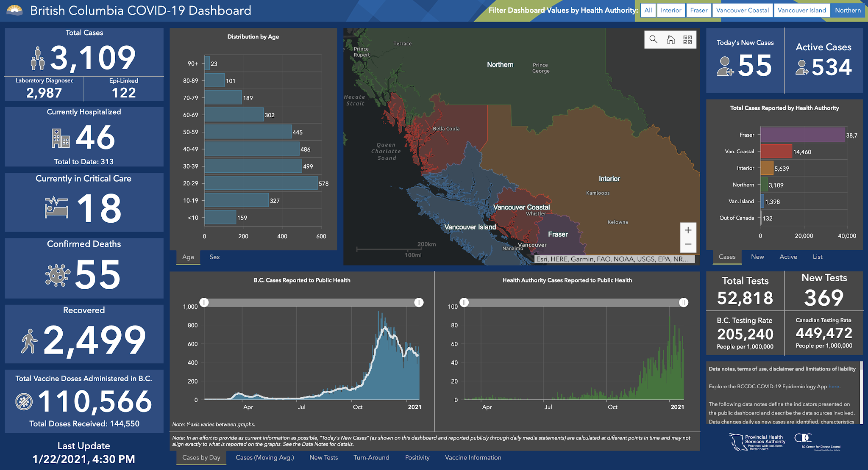Click the map home extent icon
868x470 pixels.
(x=670, y=39)
